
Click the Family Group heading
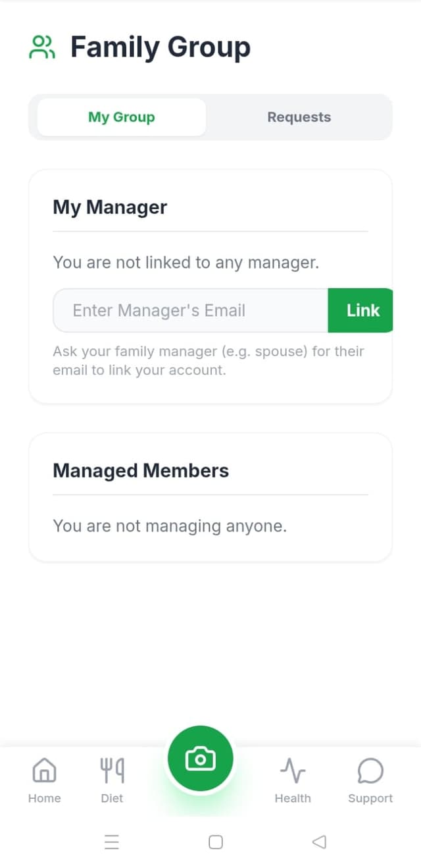tap(161, 46)
